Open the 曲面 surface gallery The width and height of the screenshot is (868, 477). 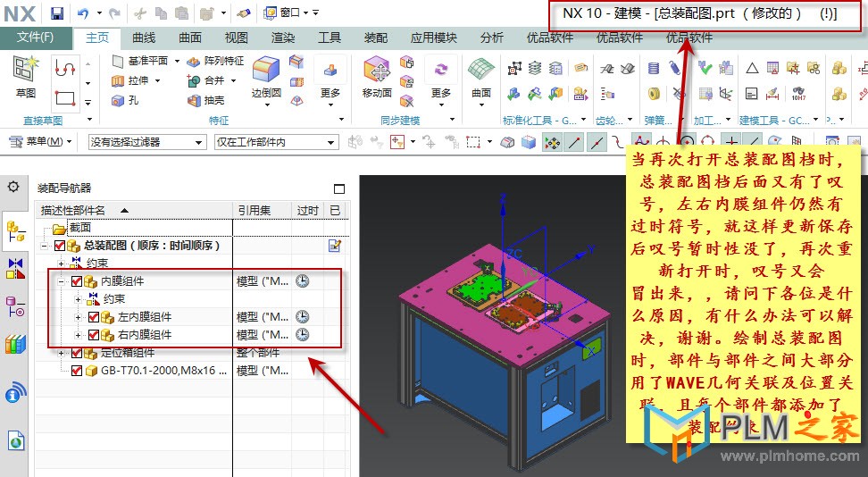[481, 77]
